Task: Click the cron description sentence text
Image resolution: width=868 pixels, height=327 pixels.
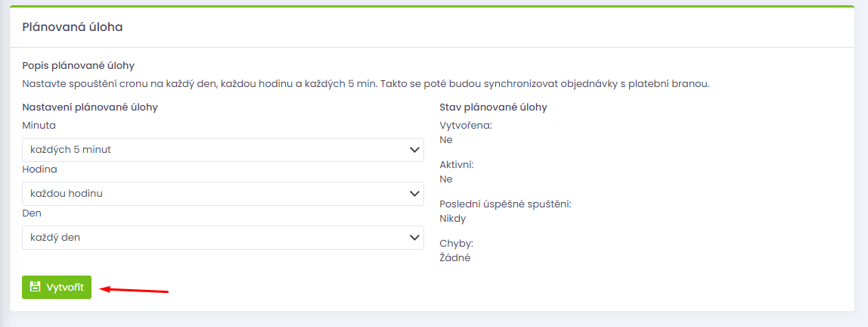Action: click(x=366, y=84)
